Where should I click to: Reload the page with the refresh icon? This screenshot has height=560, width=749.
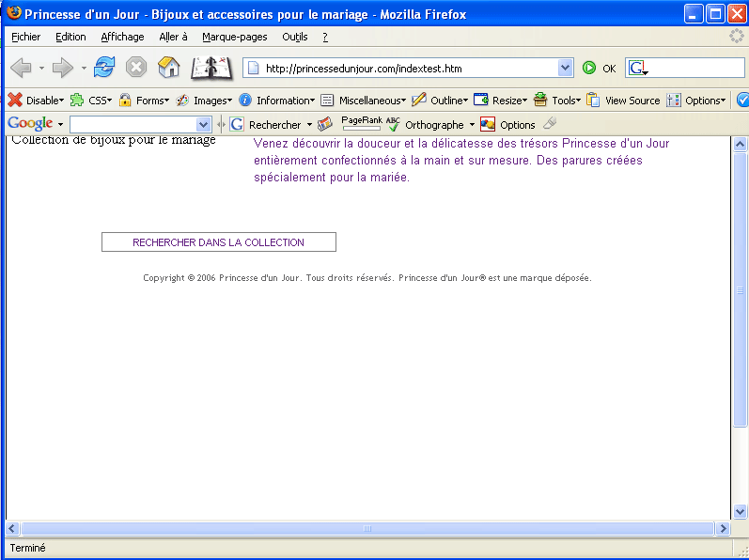[104, 68]
